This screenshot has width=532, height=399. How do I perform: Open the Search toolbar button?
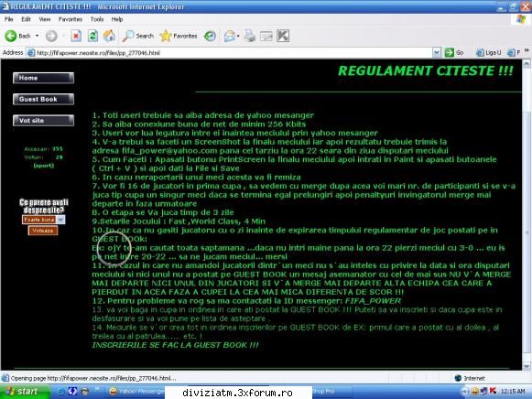point(137,36)
